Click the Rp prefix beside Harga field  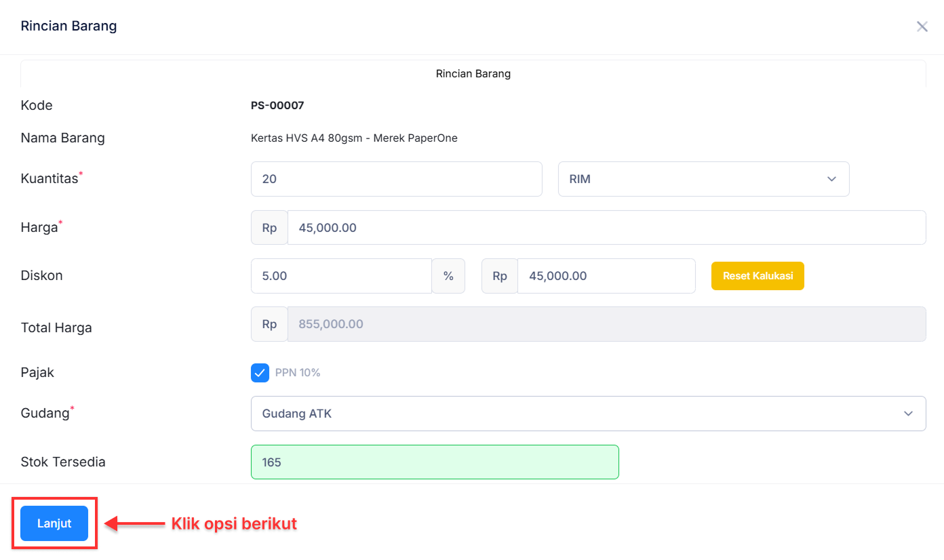(x=269, y=228)
